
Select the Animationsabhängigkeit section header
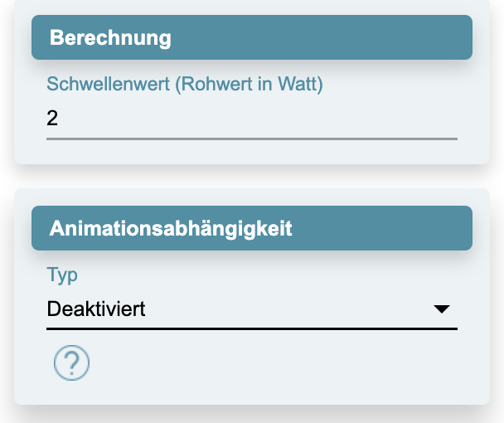251,228
